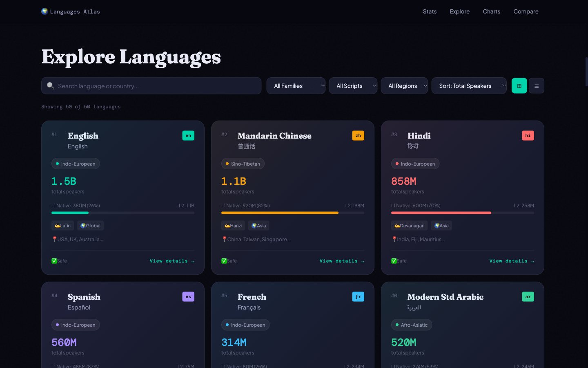Click the Mandarin native speakers progress bar
Viewport: 588px width, 368px height.
tap(293, 213)
